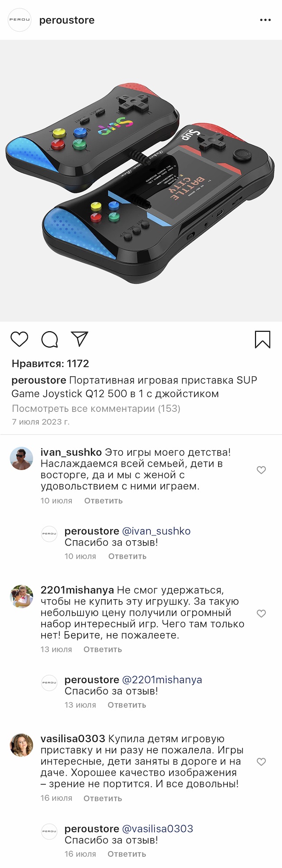The width and height of the screenshot is (282, 868).
Task: Open the @2201mishanya mention link
Action: coord(162,680)
